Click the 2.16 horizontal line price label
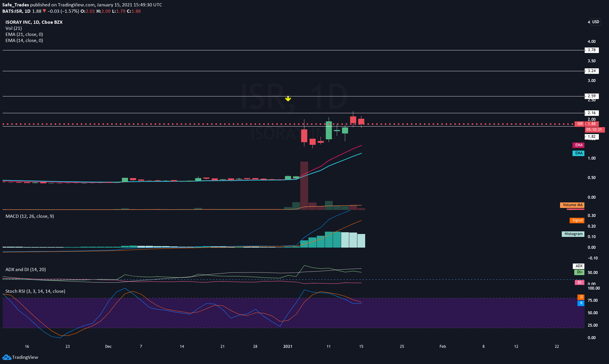This screenshot has width=609, height=364. 592,113
